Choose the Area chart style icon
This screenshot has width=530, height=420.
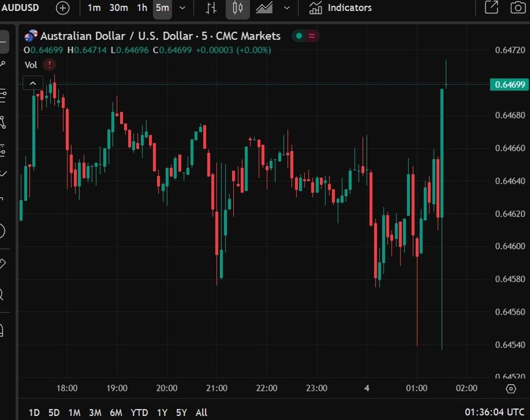(x=265, y=8)
